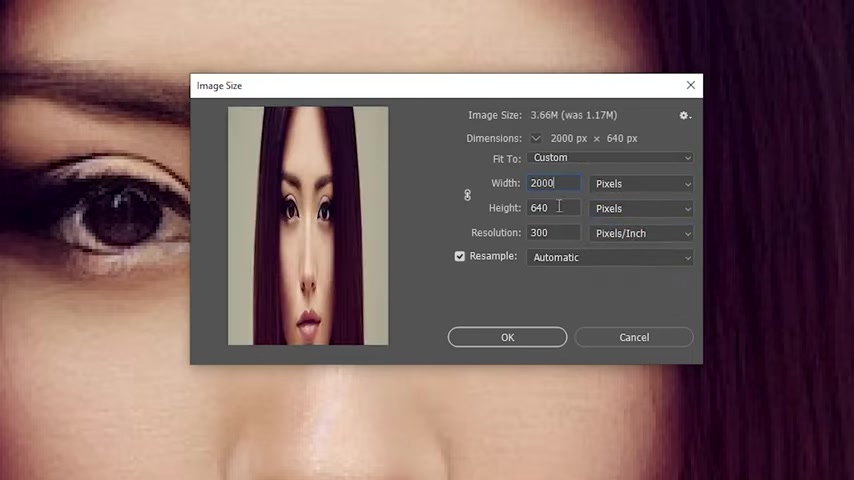Screen dimensions: 854x480
Task: Open the Fit To Custom dropdown
Action: (609, 157)
